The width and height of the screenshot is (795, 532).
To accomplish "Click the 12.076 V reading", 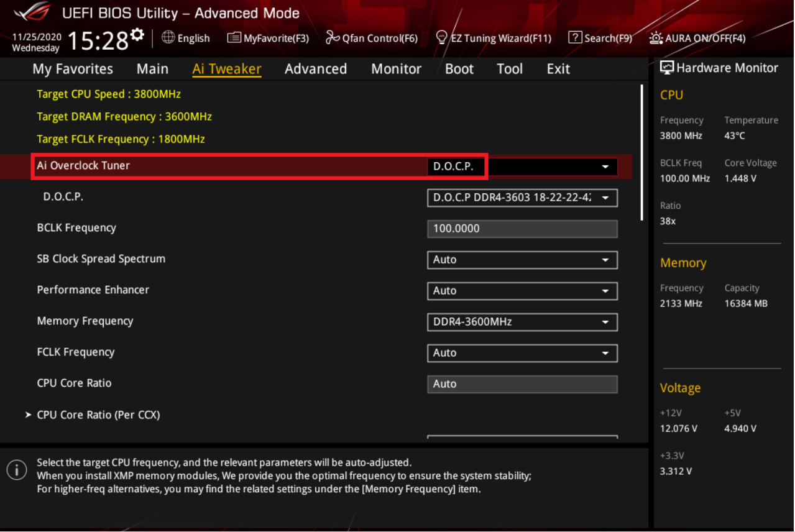I will [679, 428].
